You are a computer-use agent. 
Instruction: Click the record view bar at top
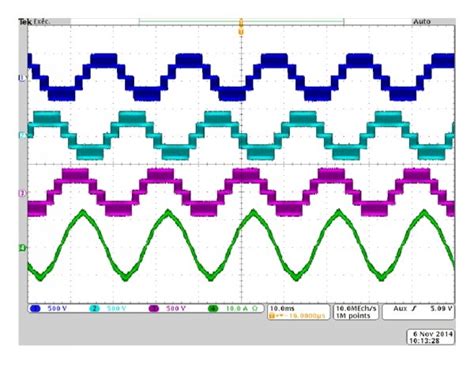[241, 22]
